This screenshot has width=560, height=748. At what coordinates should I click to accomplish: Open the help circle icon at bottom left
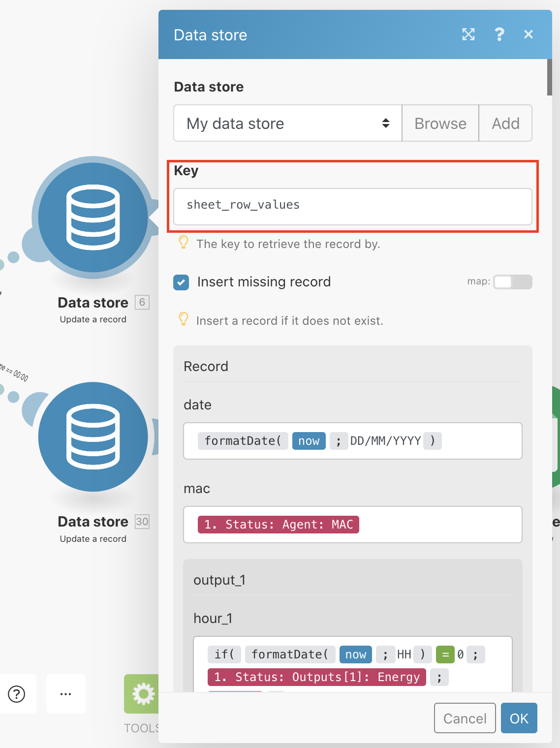[x=17, y=694]
